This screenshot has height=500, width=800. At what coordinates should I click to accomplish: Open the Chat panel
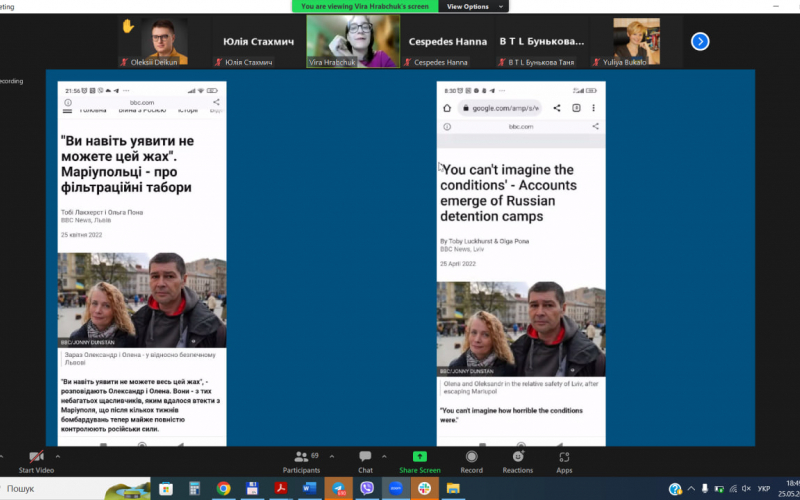(x=365, y=462)
